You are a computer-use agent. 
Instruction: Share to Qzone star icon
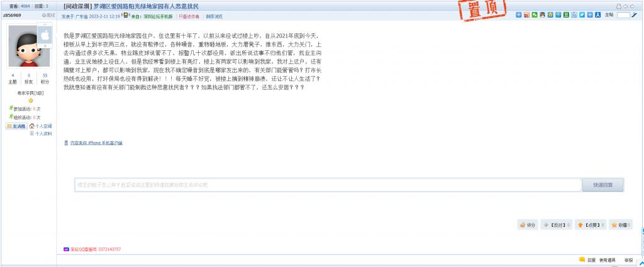coord(550,15)
